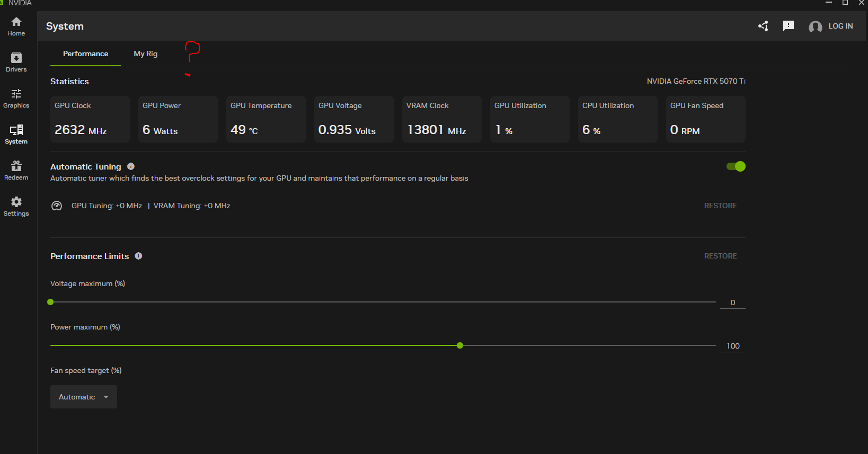This screenshot has width=868, height=454.
Task: Click the Fan speed target (%) label
Action: [86, 370]
